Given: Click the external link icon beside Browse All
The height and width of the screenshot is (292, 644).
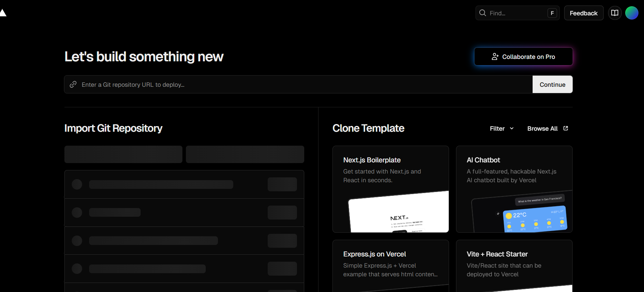Looking at the screenshot, I should (x=566, y=128).
